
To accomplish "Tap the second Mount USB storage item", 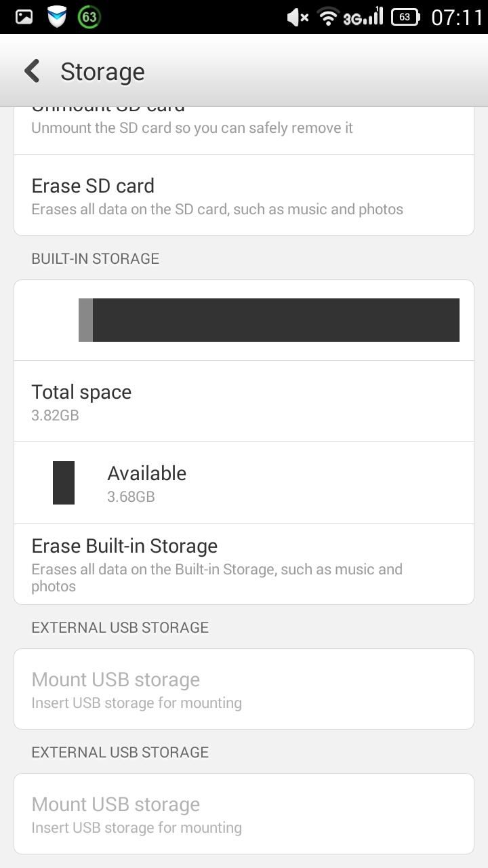I will [x=244, y=814].
